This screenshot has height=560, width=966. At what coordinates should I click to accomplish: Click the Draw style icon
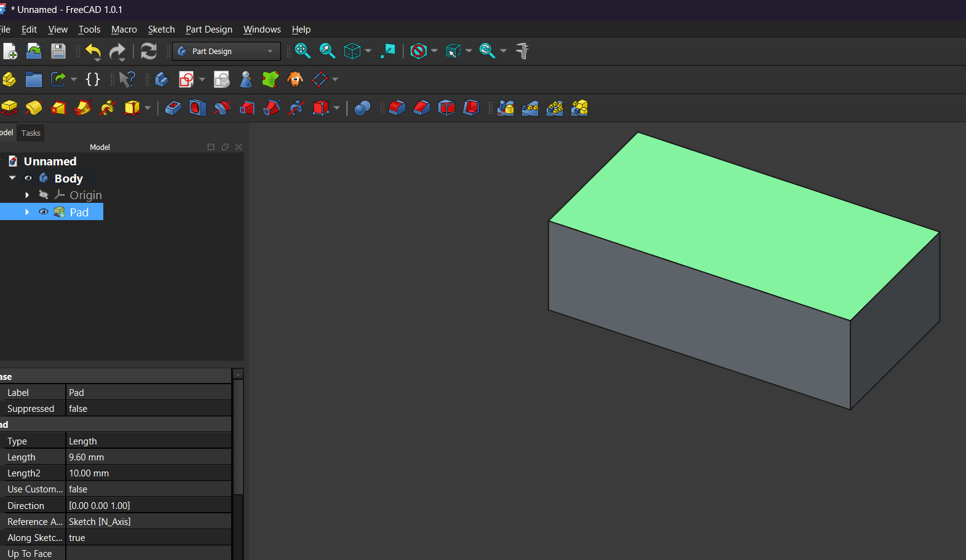419,51
